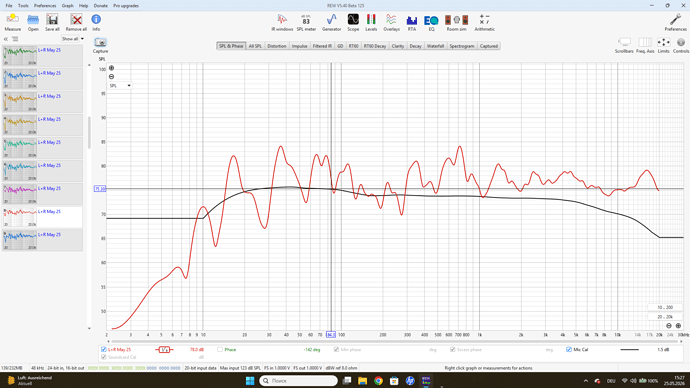Open the Spectrogram tab
The width and height of the screenshot is (690, 388).
[x=462, y=46]
